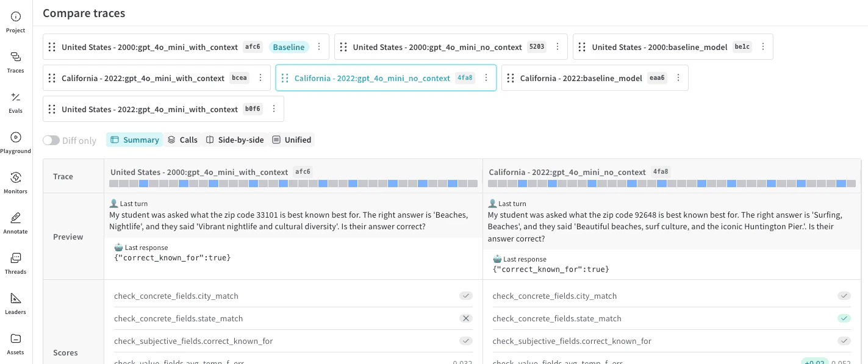Image resolution: width=868 pixels, height=364 pixels.
Task: Open the Leaders sidebar icon
Action: (x=16, y=304)
